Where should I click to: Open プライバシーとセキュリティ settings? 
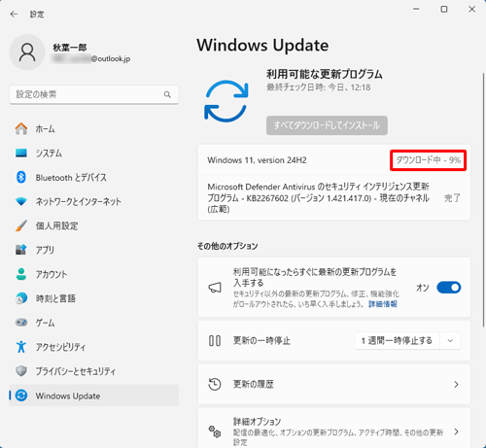94,371
